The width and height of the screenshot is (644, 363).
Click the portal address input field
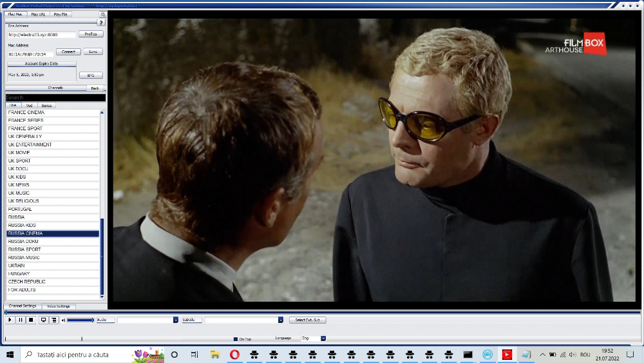[41, 35]
